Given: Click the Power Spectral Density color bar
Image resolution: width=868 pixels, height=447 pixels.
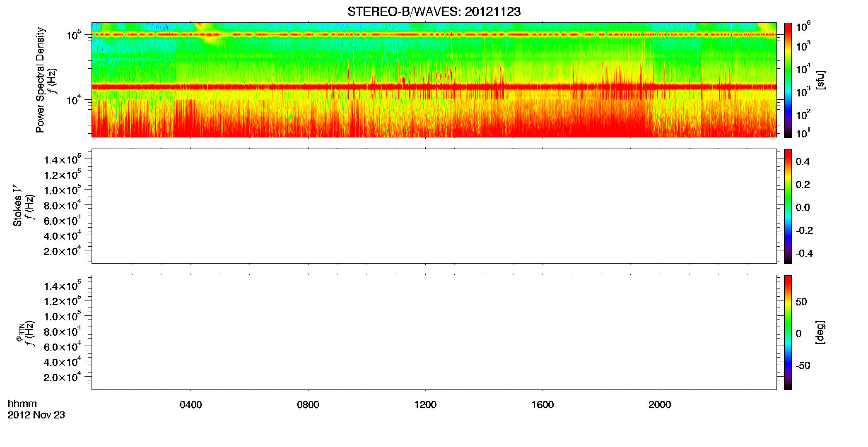Looking at the screenshot, I should 788,80.
